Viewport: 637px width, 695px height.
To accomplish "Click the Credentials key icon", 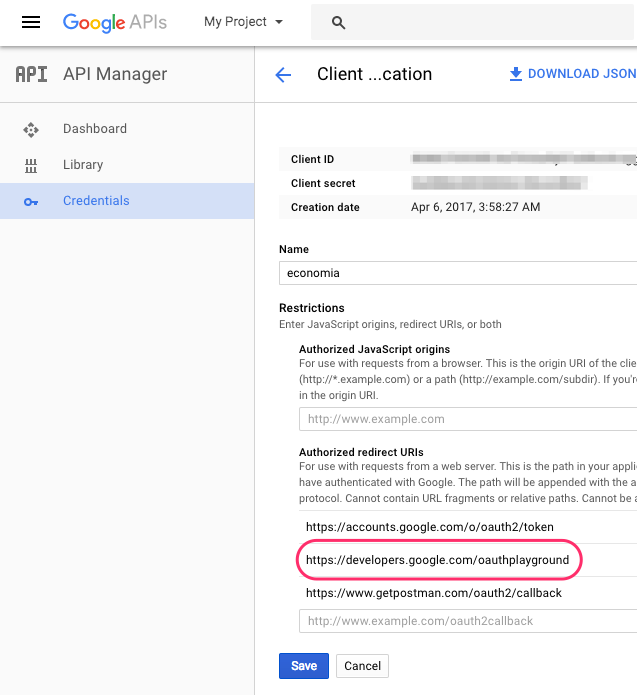I will (31, 202).
